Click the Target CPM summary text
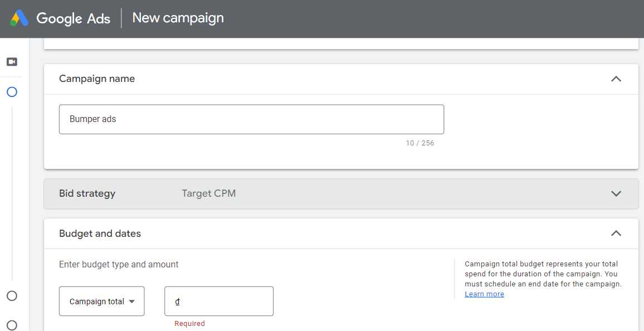The height and width of the screenshot is (331, 644). [208, 194]
